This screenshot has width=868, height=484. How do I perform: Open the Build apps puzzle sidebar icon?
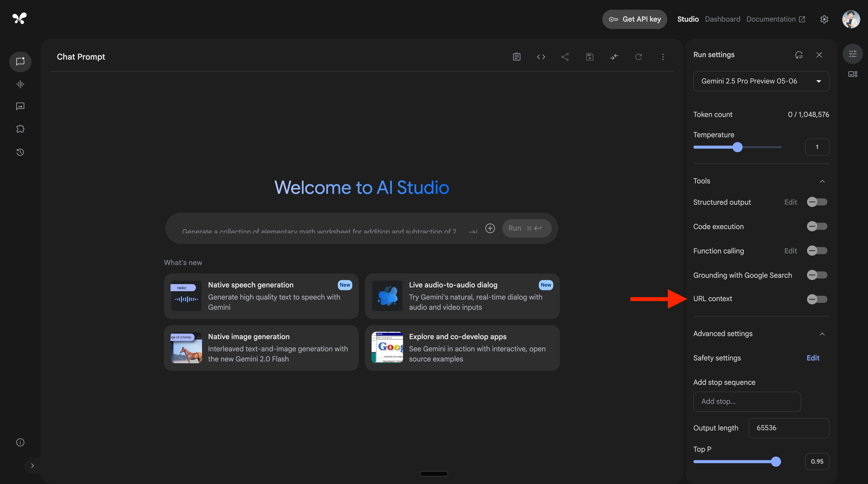20,129
